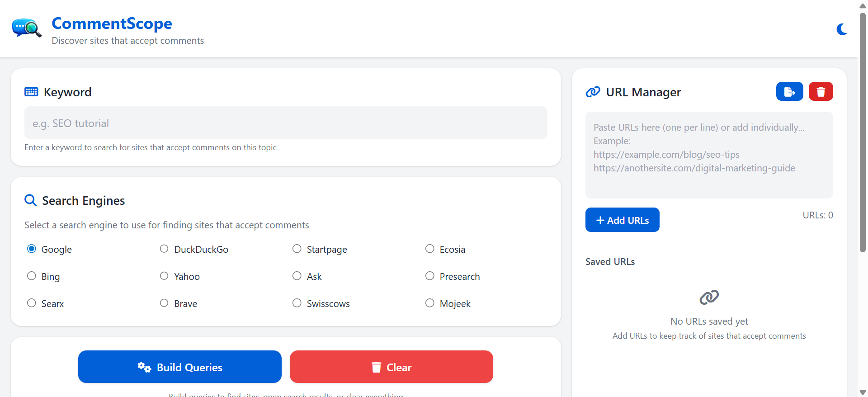
Task: Click the CommentScope logo icon
Action: click(x=27, y=28)
